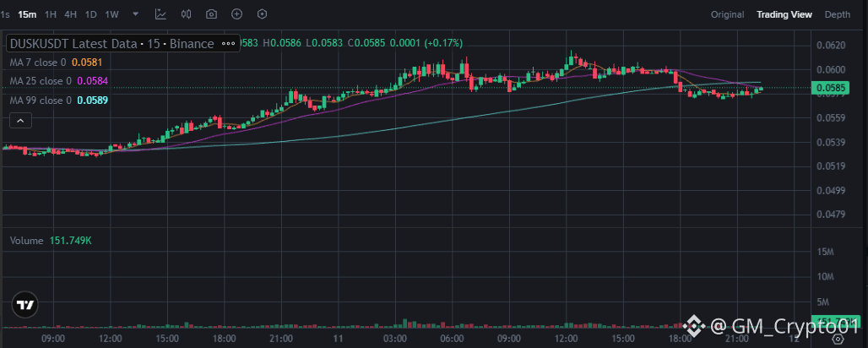This screenshot has height=348, width=868.
Task: Switch to the Original chart tab
Action: [x=727, y=14]
